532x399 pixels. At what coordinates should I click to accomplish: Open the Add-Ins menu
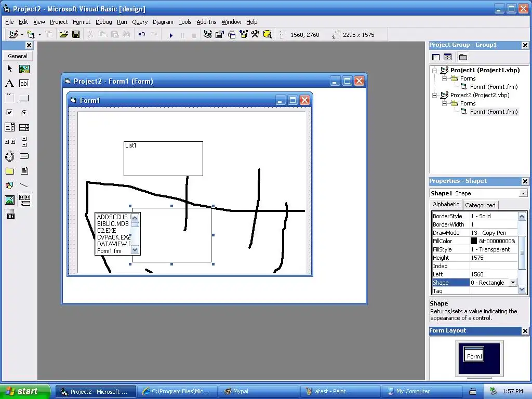206,22
